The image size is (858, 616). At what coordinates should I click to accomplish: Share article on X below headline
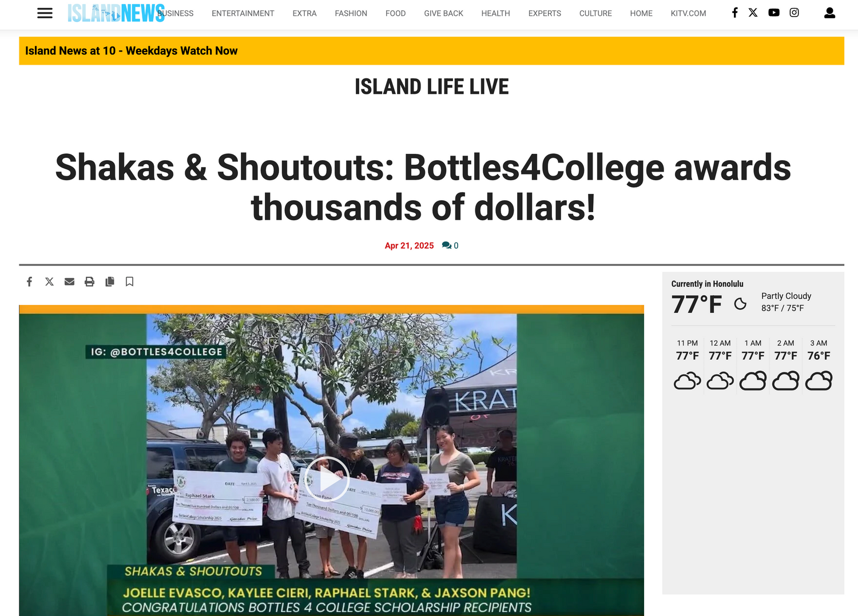(50, 281)
